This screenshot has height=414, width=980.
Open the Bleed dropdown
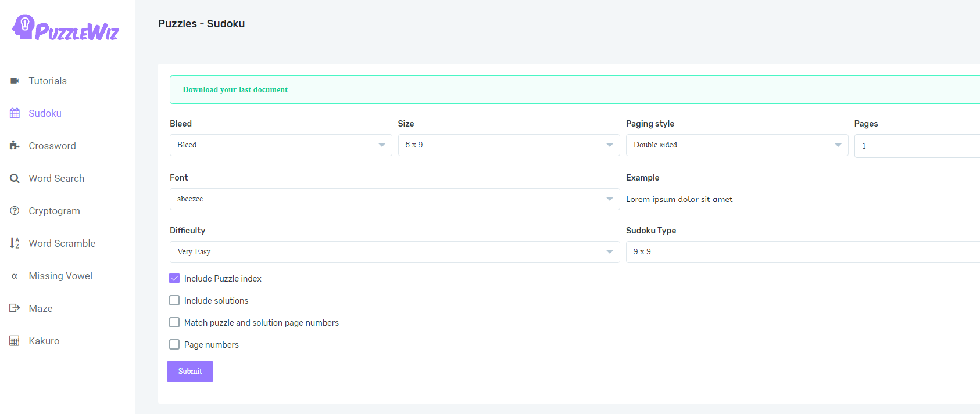click(281, 145)
